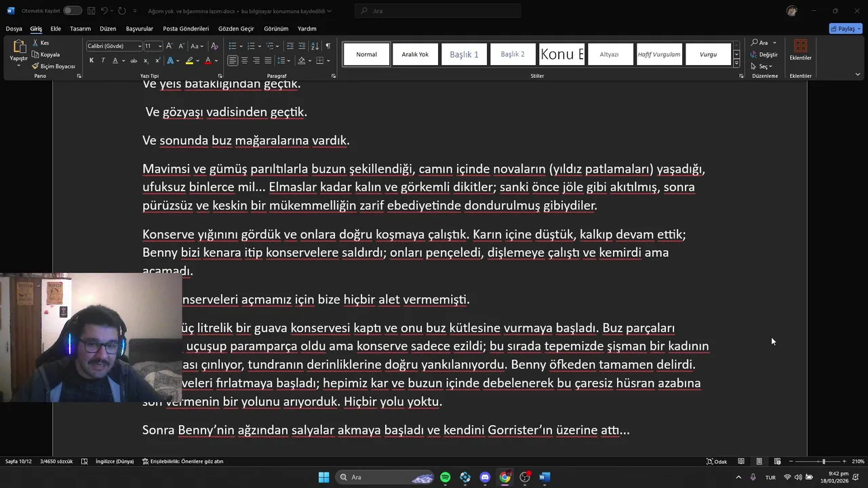Open the font name combo box

pyautogui.click(x=114, y=46)
